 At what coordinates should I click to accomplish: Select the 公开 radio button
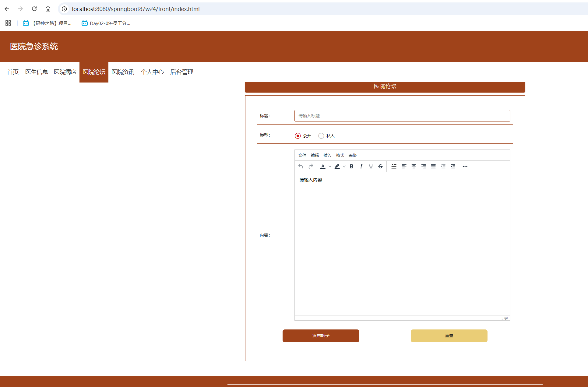pos(298,136)
